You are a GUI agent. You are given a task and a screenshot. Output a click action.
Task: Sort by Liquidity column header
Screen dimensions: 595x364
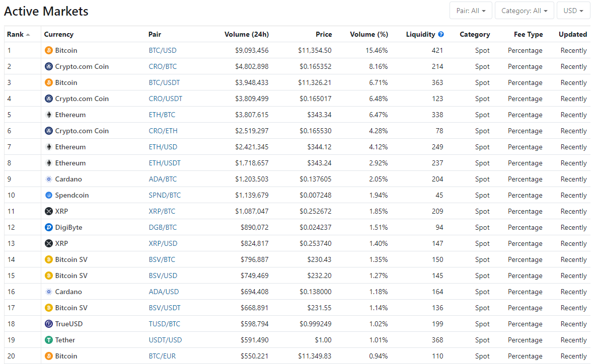(x=420, y=34)
